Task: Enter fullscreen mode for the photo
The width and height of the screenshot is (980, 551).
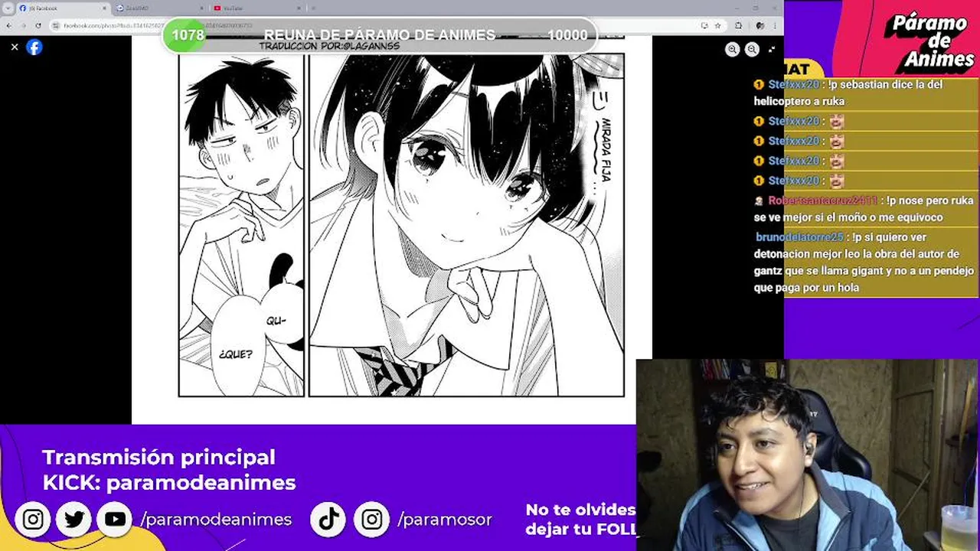Action: (x=771, y=49)
